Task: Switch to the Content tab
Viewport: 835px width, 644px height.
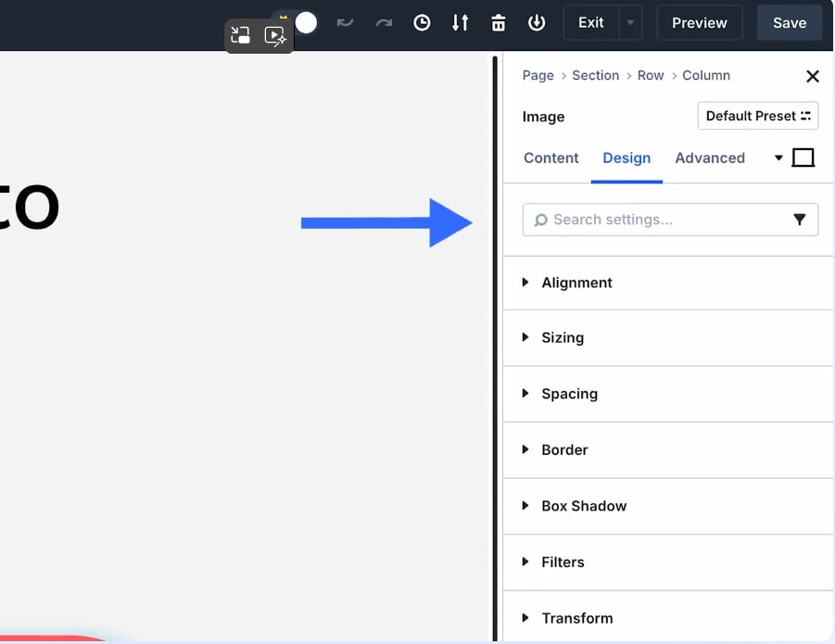Action: pos(550,158)
